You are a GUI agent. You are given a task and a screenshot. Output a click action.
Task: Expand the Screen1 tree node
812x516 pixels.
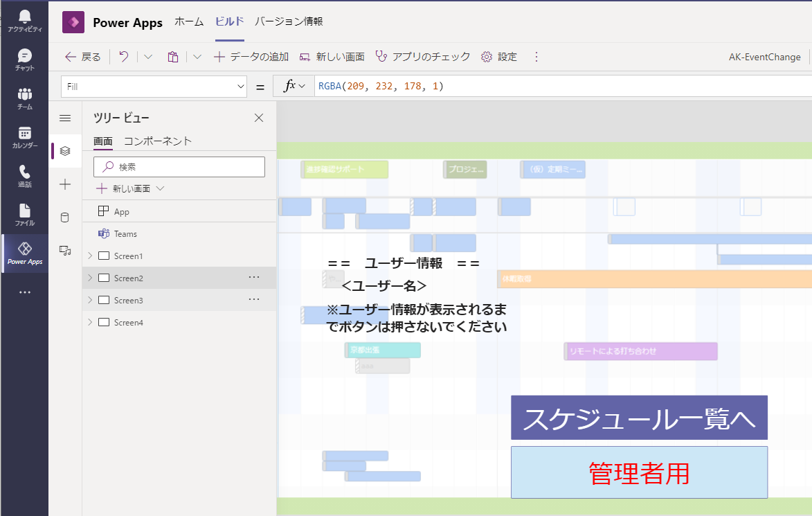tap(89, 256)
